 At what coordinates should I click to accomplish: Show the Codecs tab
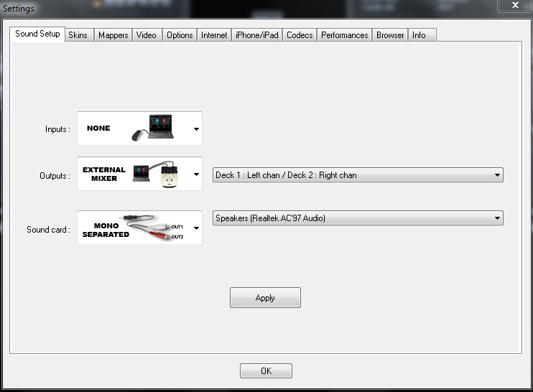pos(300,35)
